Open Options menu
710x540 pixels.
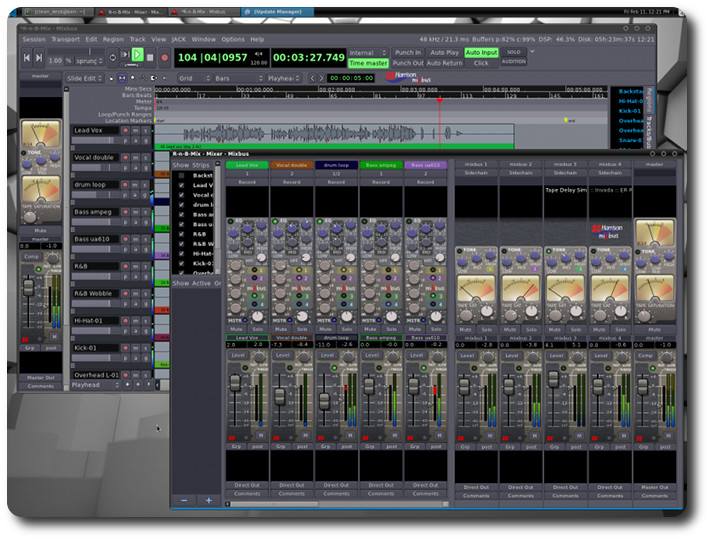(233, 39)
